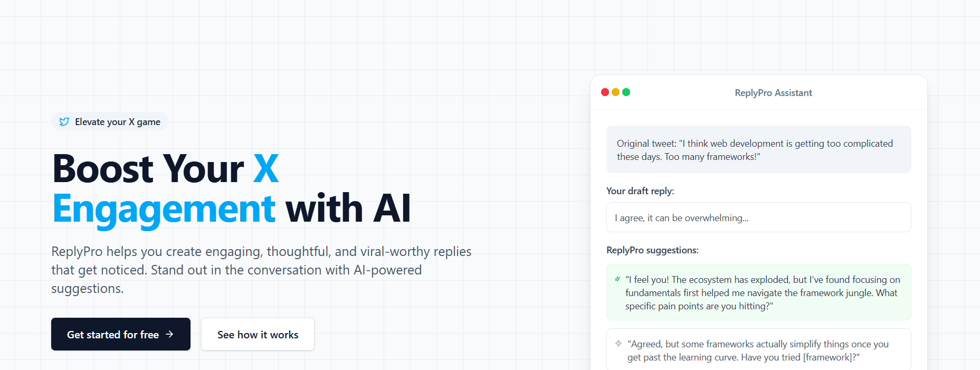Click the blue "X" in the headline
This screenshot has width=980, height=370.
pos(266,169)
